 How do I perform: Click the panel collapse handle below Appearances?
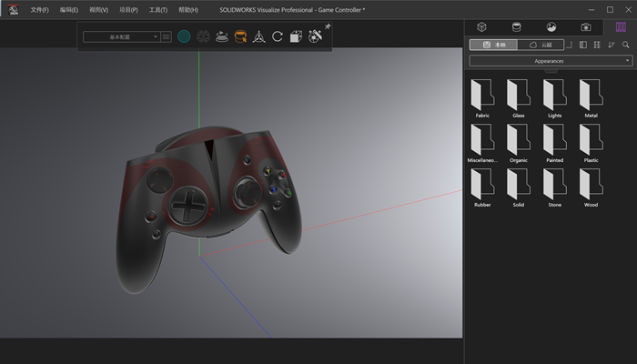tap(551, 71)
